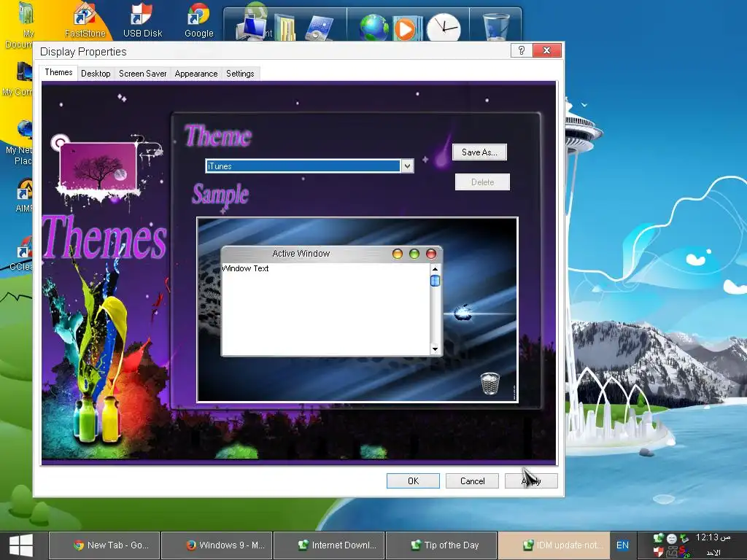Select the iTunes theme combo box field
The width and height of the screenshot is (747, 560).
(x=309, y=166)
